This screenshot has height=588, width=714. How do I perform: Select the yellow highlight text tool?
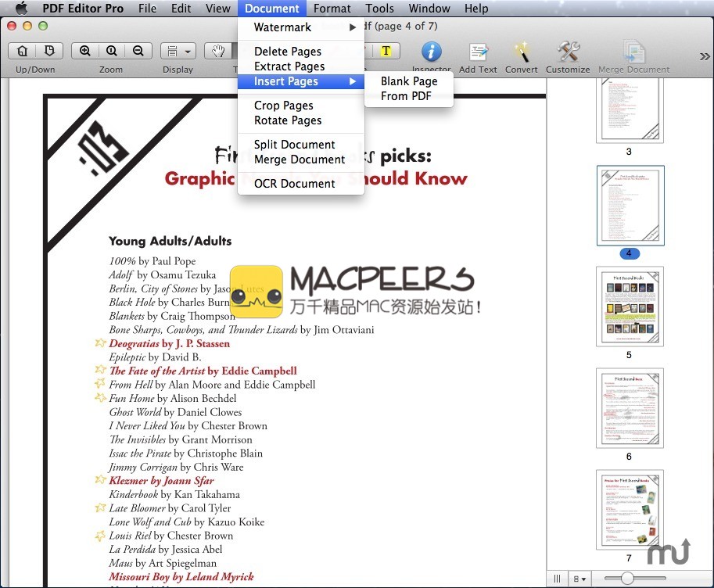click(x=386, y=51)
